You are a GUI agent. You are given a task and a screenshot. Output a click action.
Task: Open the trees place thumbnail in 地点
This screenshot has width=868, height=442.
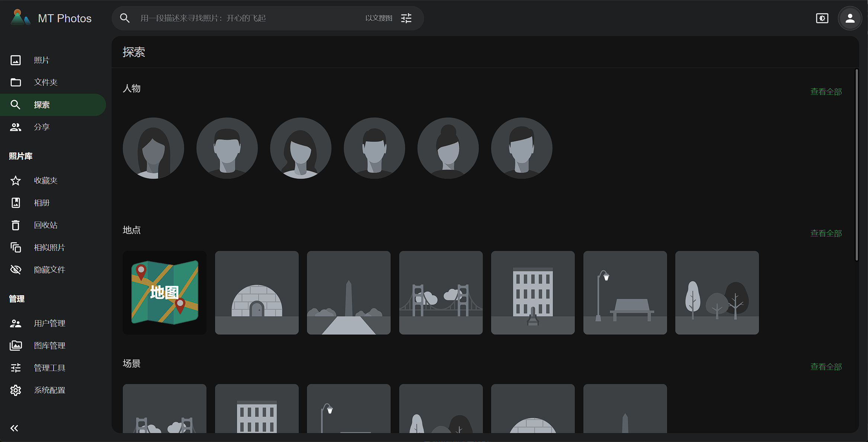point(717,293)
